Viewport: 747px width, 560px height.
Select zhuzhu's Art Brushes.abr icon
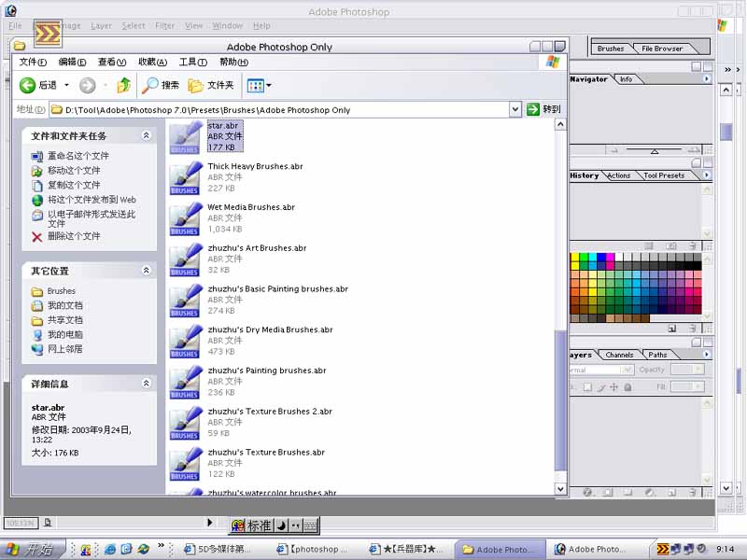185,260
